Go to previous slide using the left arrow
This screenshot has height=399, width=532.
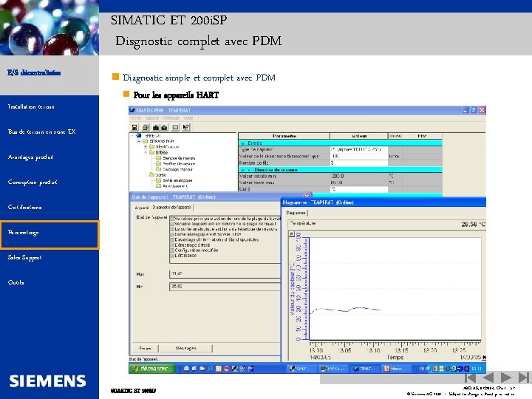488,378
